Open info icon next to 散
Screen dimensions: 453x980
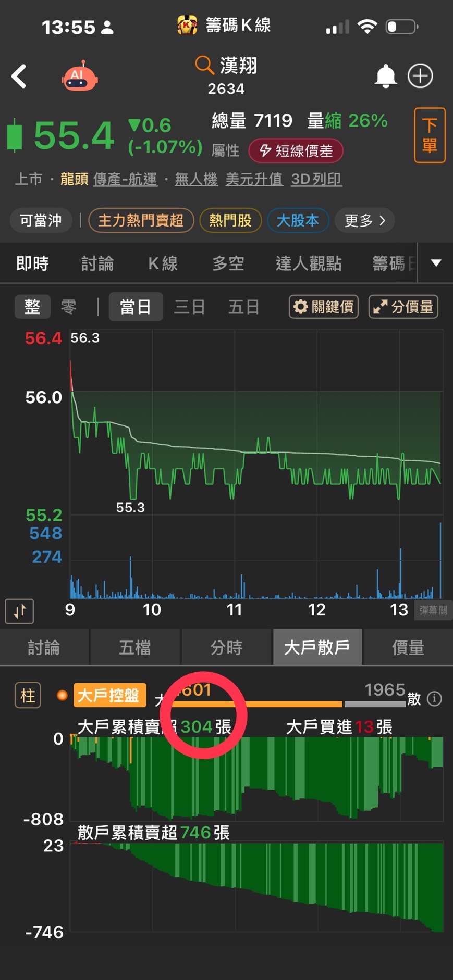click(434, 698)
